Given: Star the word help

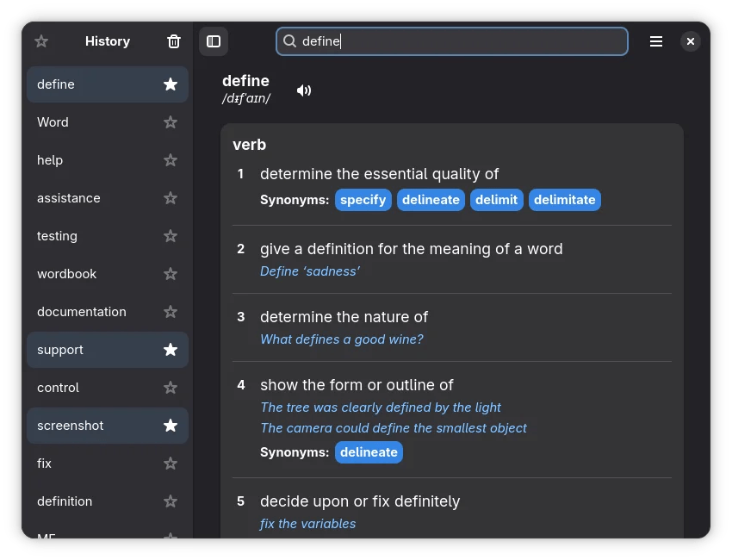Looking at the screenshot, I should point(171,160).
